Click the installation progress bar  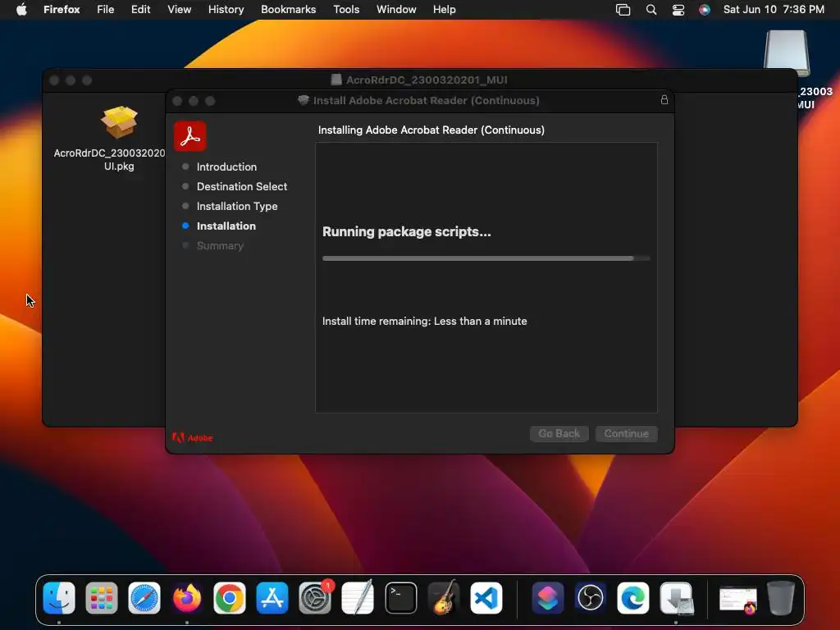tap(486, 258)
